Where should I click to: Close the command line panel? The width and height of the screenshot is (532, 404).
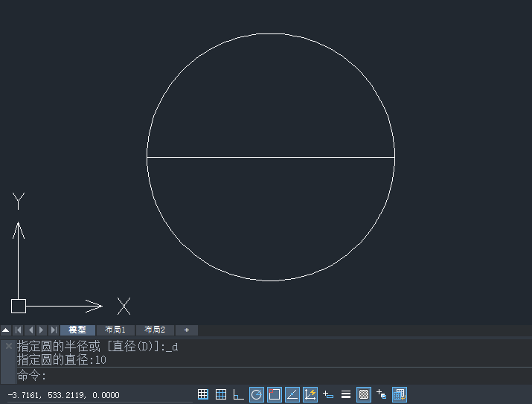pos(9,346)
